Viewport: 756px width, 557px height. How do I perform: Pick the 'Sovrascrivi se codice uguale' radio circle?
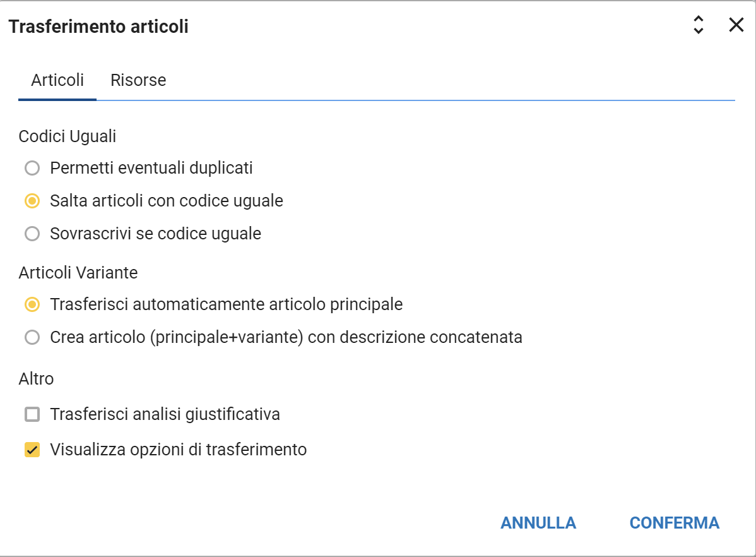coord(32,234)
